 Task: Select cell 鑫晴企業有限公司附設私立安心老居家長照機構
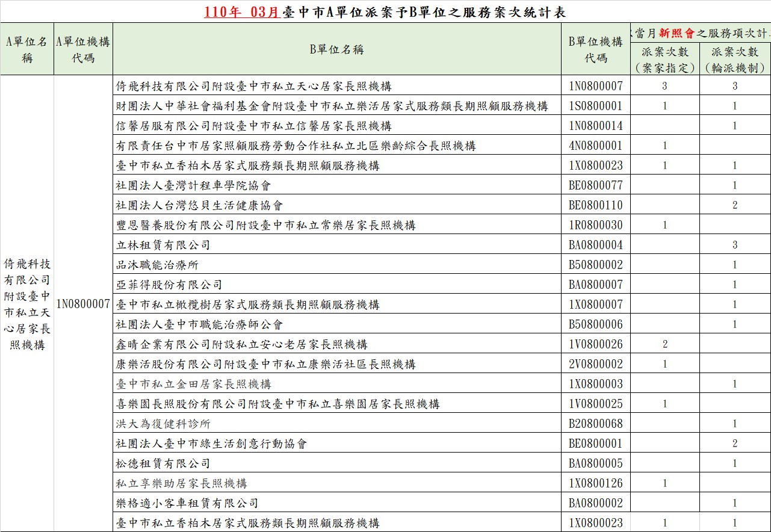click(337, 344)
